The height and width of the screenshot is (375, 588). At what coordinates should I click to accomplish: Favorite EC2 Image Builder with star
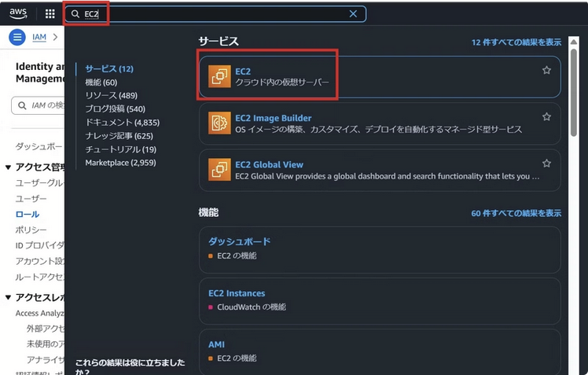coord(546,116)
